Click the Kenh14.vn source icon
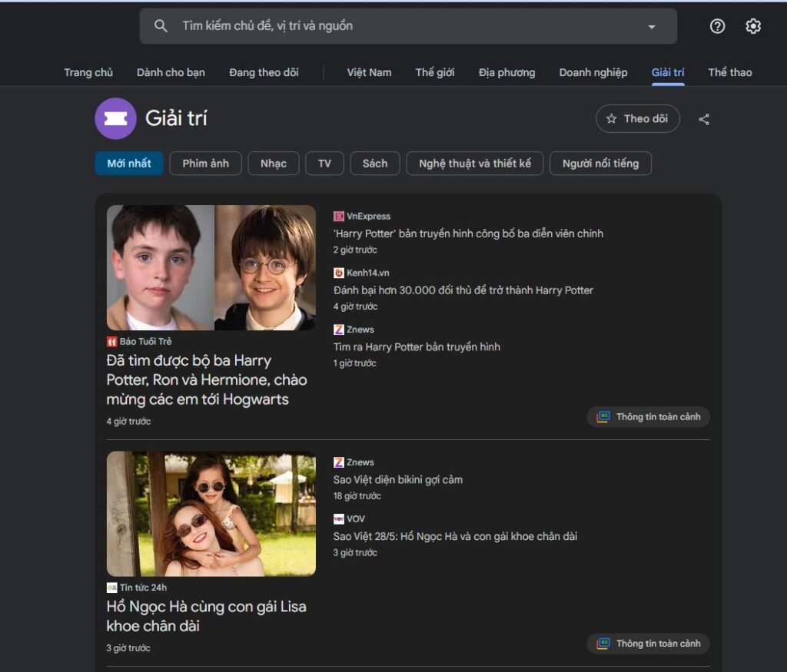The width and height of the screenshot is (787, 672). (x=339, y=273)
